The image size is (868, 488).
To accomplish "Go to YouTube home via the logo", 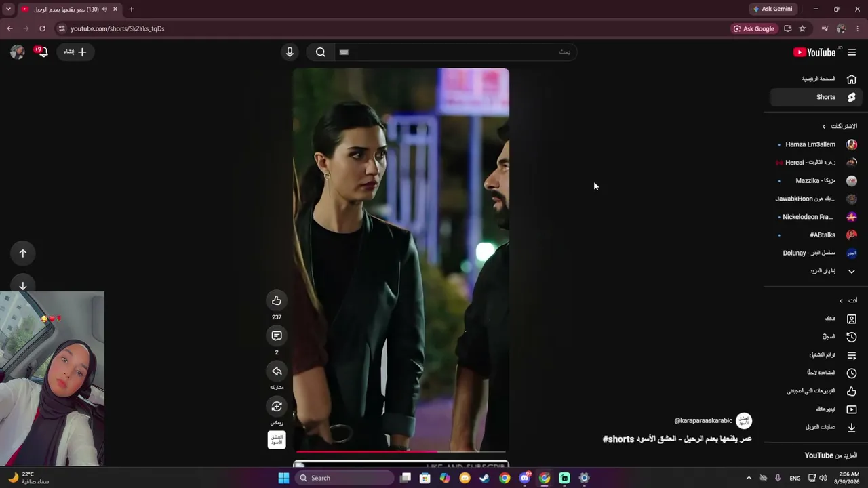I will [814, 52].
